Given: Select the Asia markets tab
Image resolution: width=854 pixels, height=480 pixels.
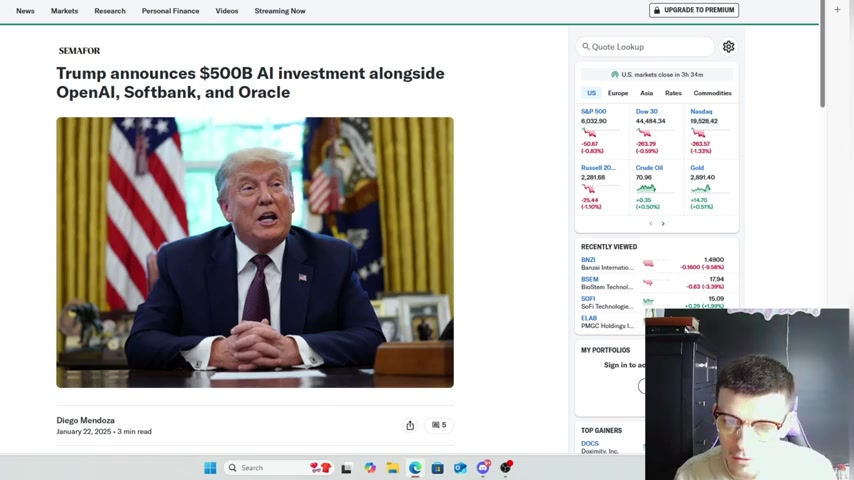Looking at the screenshot, I should 646,93.
